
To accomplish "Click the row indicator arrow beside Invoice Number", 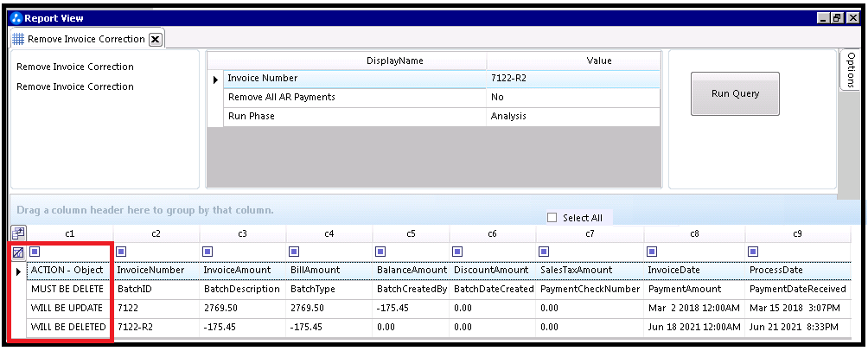I will tap(215, 80).
